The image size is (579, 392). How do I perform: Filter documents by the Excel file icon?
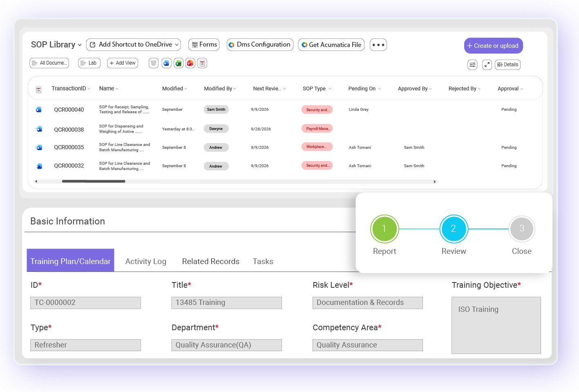point(179,63)
